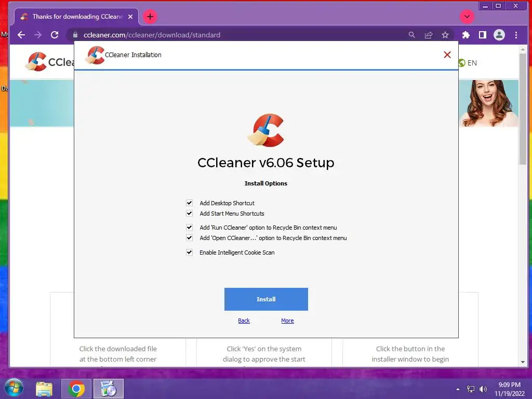Click the smiling woman banner image
Viewport: 532px width, 399px height.
(489, 103)
